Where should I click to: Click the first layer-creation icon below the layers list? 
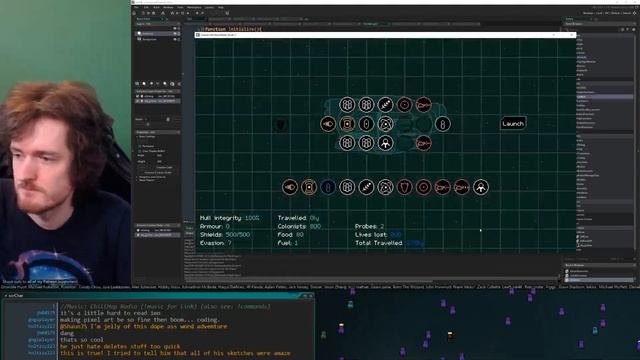(x=137, y=84)
